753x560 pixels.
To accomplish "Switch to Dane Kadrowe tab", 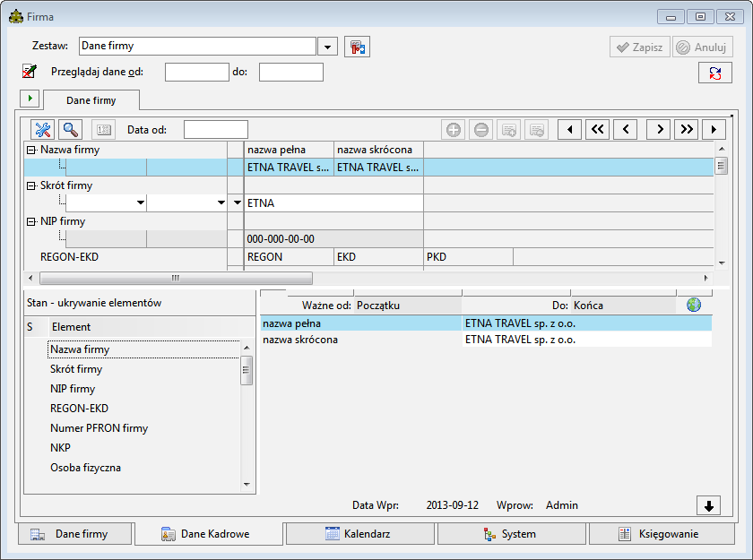I will (208, 534).
